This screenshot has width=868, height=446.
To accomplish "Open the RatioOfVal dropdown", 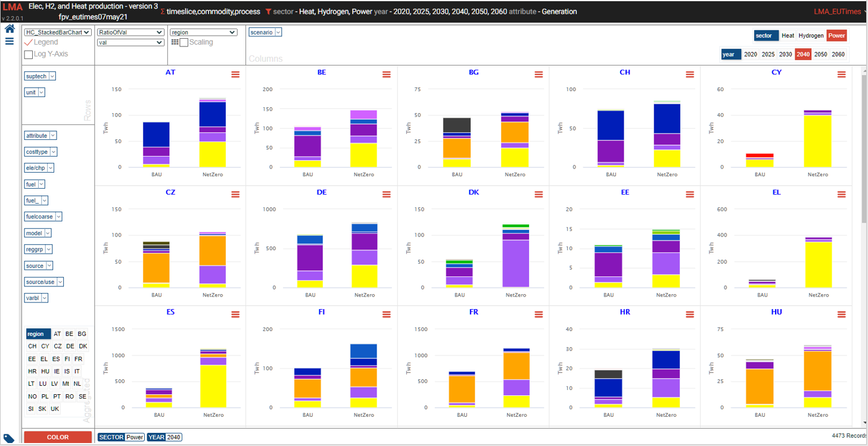I will click(130, 32).
